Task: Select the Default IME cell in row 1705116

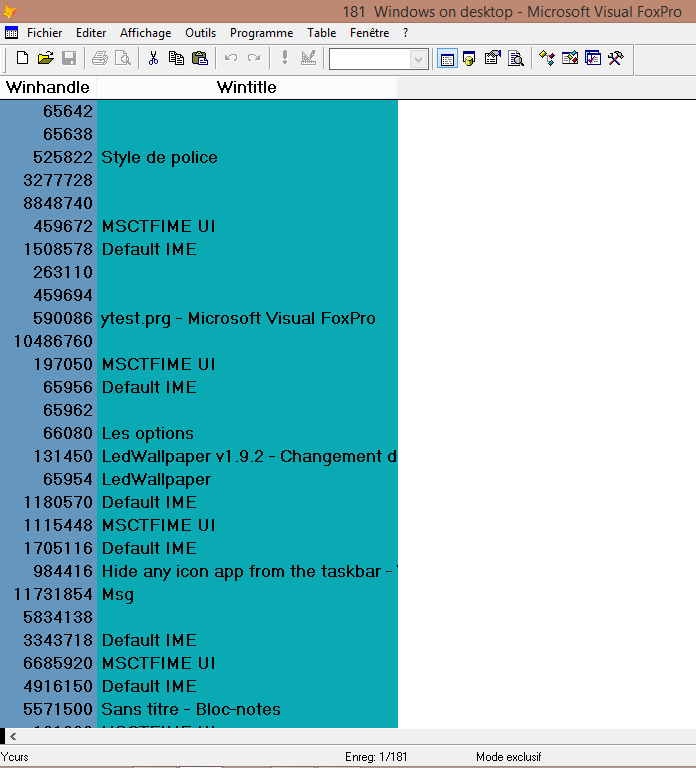Action: (x=247, y=549)
